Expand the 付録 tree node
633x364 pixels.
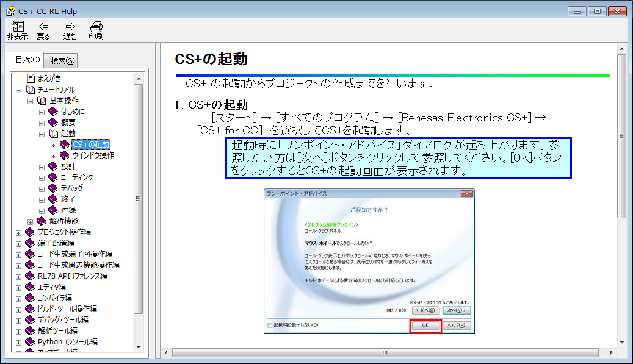(x=42, y=211)
